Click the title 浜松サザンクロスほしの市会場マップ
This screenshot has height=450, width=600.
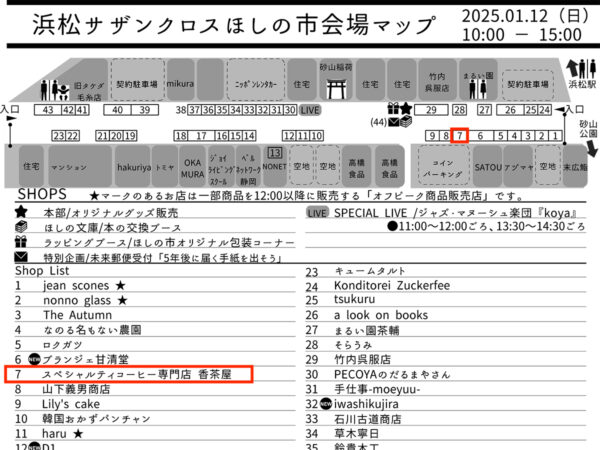234,25
